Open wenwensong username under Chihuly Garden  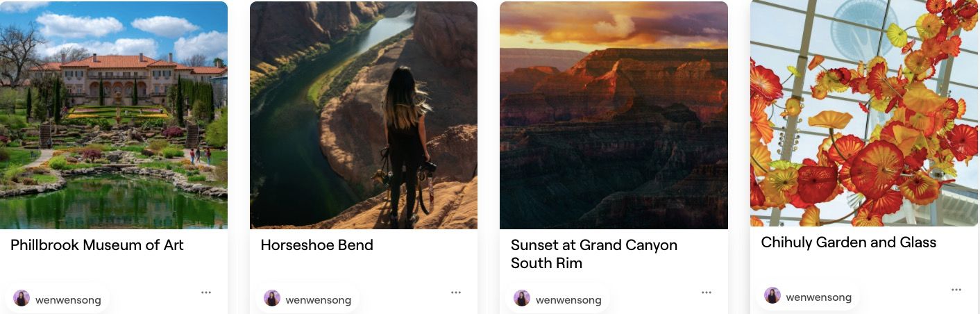[819, 297]
